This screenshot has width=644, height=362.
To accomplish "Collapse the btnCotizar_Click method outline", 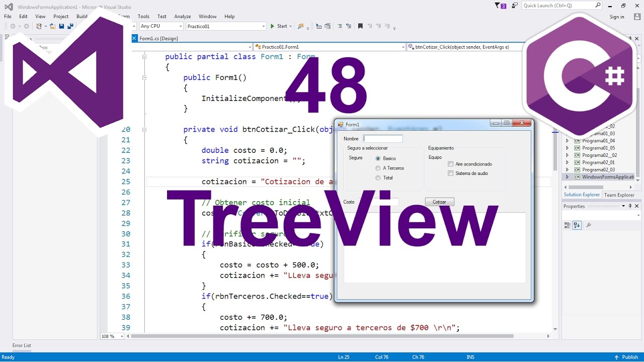I will 144,129.
